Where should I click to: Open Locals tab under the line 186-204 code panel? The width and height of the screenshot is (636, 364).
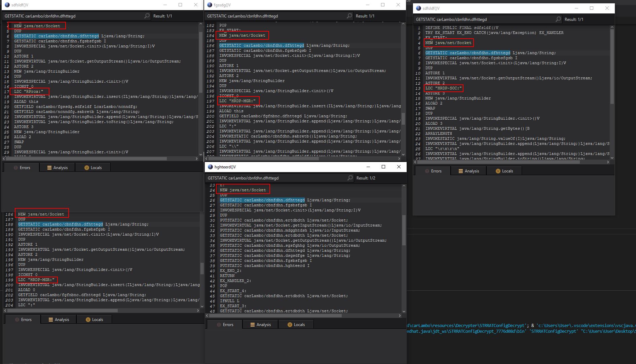[94, 319]
